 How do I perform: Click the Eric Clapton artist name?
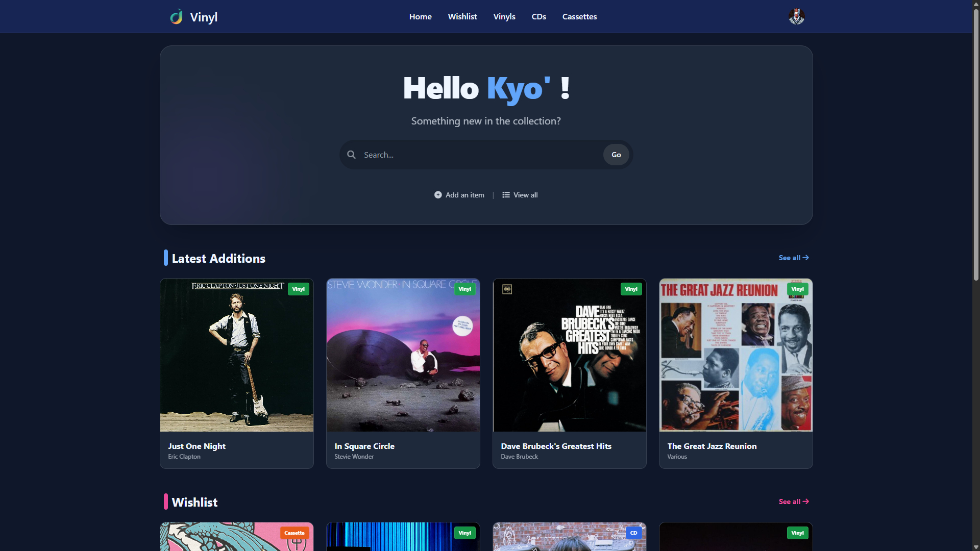(184, 457)
